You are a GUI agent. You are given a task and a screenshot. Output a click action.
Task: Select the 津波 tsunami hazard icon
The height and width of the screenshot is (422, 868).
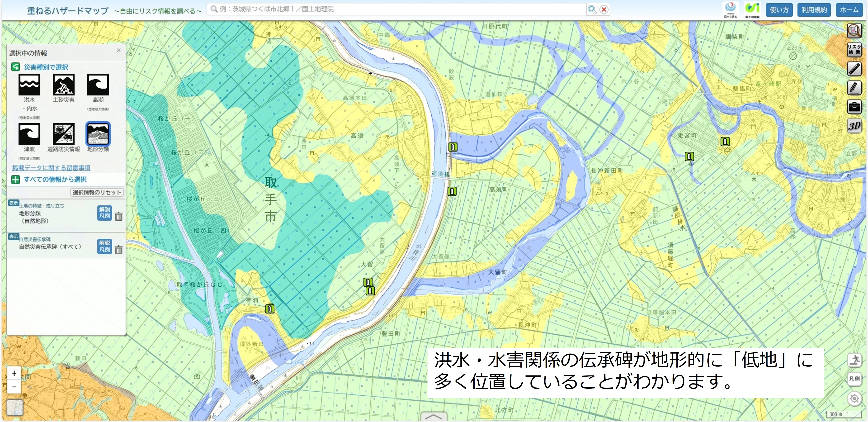pyautogui.click(x=29, y=134)
